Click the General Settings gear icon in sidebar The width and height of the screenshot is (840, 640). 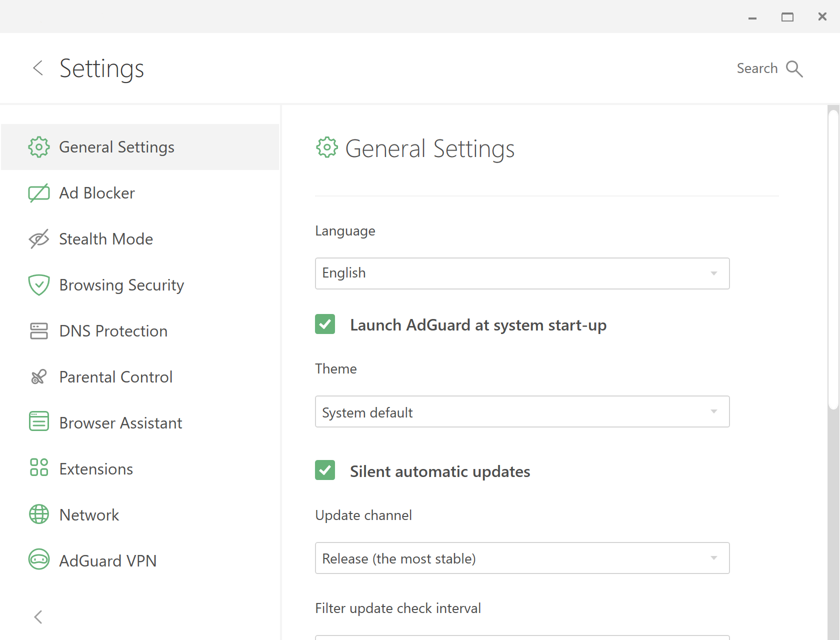point(38,147)
